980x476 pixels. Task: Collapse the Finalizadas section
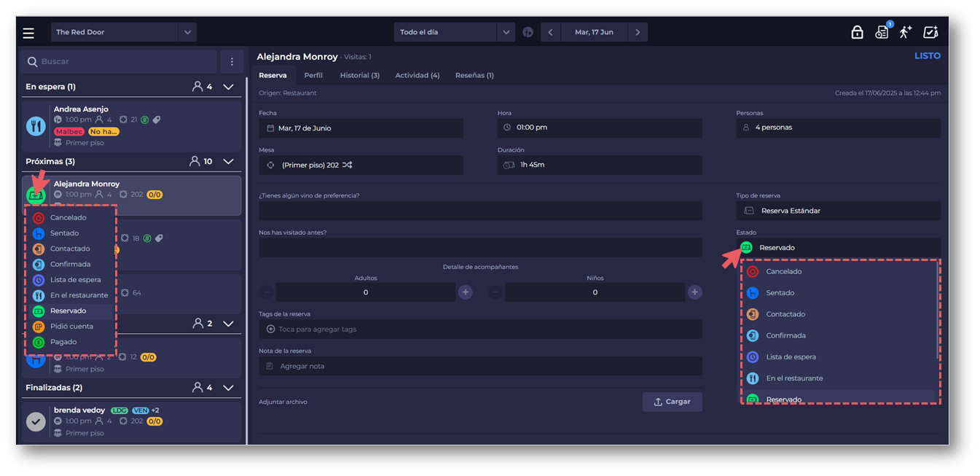click(x=228, y=388)
